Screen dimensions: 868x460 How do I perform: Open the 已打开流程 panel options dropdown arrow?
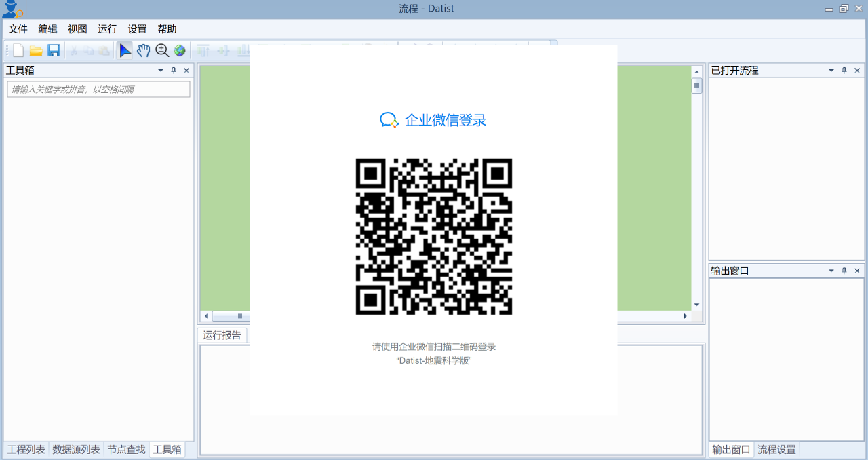(x=831, y=70)
